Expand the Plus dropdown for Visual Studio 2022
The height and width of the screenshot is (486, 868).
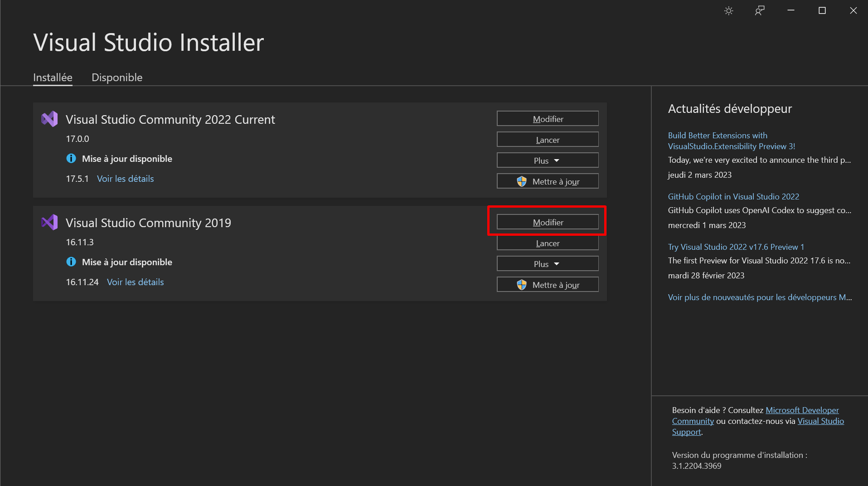548,160
